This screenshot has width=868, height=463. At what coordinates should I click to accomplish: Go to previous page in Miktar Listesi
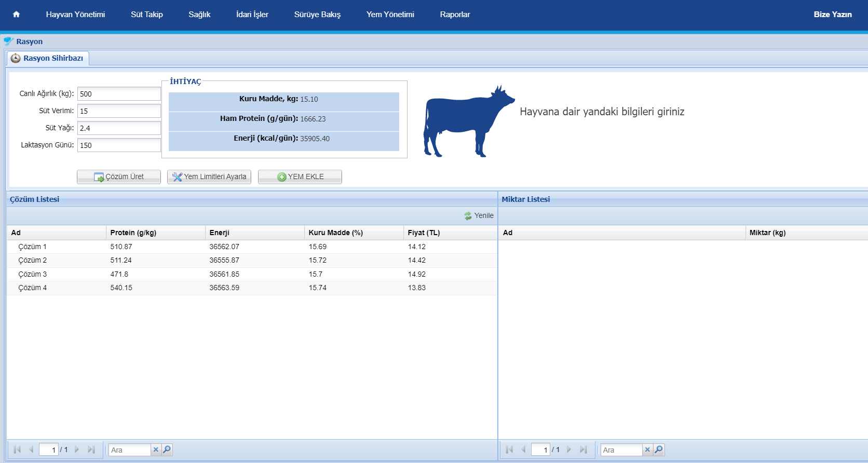pos(523,450)
